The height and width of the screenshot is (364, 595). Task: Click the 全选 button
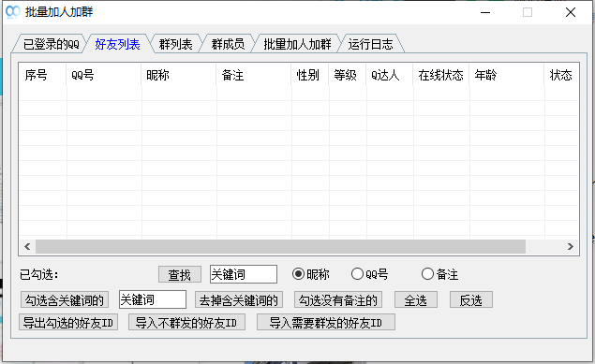tap(416, 300)
